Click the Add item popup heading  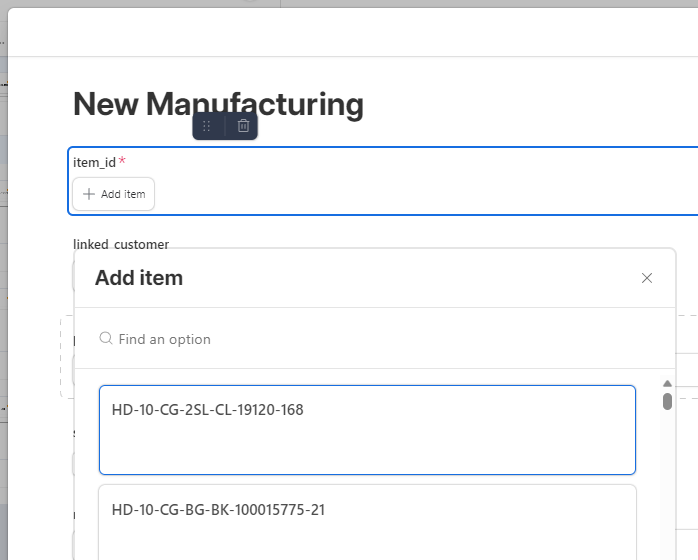(139, 278)
